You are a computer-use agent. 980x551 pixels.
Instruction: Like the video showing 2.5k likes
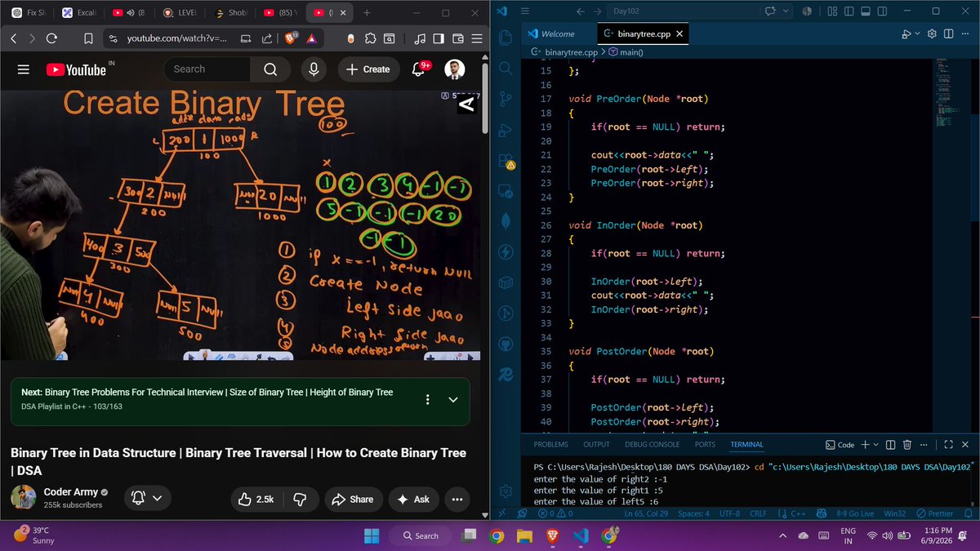[256, 499]
